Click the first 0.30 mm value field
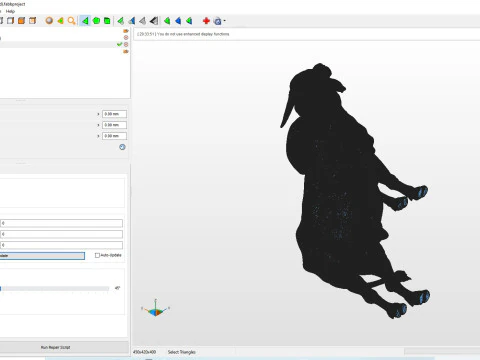 click(x=114, y=114)
